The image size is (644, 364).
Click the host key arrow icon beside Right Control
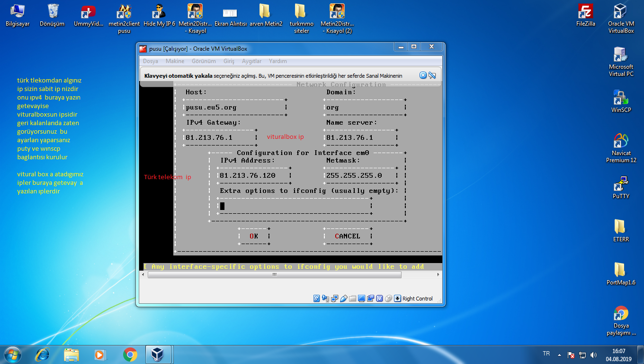[398, 298]
